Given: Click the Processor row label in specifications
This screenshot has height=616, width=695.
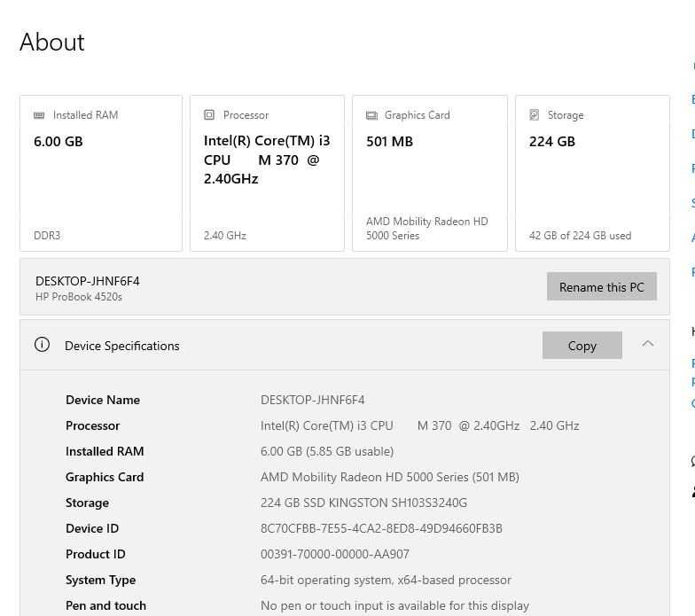Looking at the screenshot, I should (92, 425).
